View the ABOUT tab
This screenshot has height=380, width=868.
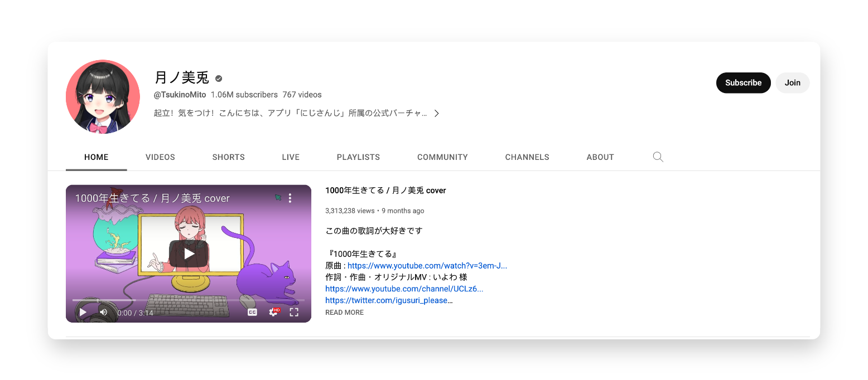coord(600,157)
